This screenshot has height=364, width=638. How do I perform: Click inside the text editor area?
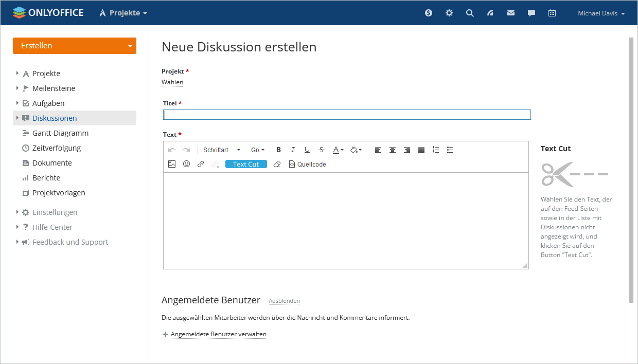pos(346,221)
